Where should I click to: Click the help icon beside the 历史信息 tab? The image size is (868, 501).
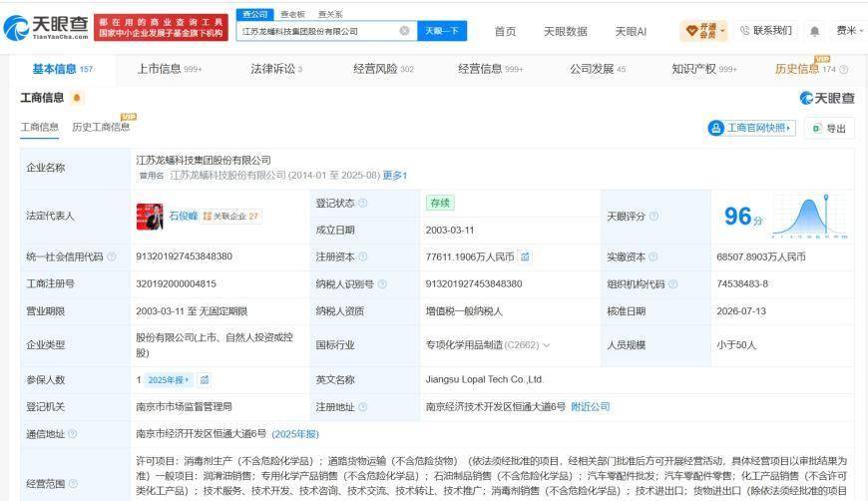844,69
